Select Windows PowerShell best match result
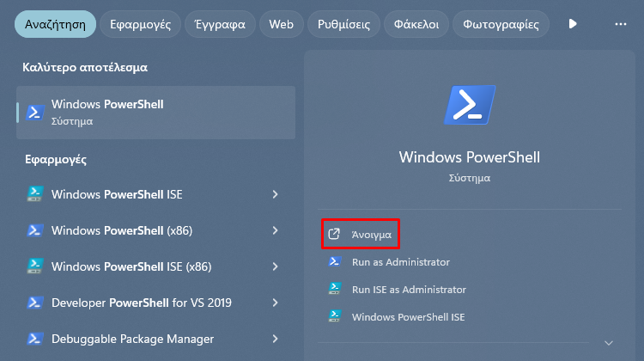644x361 pixels. 155,113
